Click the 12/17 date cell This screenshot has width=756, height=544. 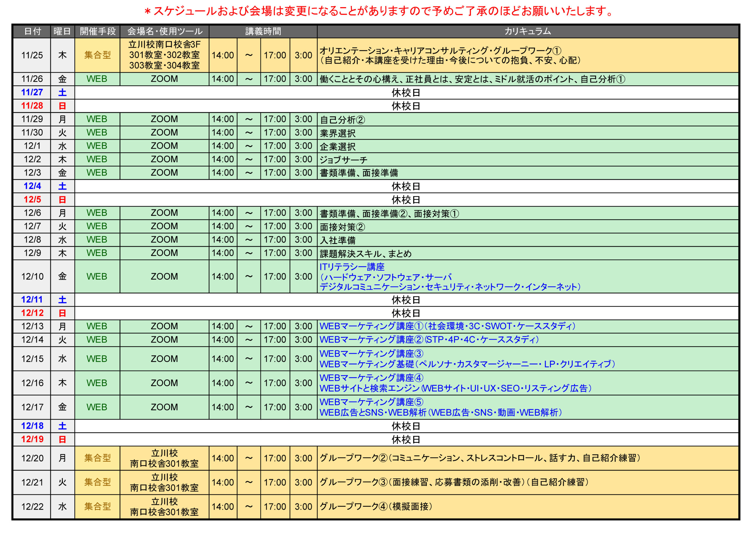32,407
